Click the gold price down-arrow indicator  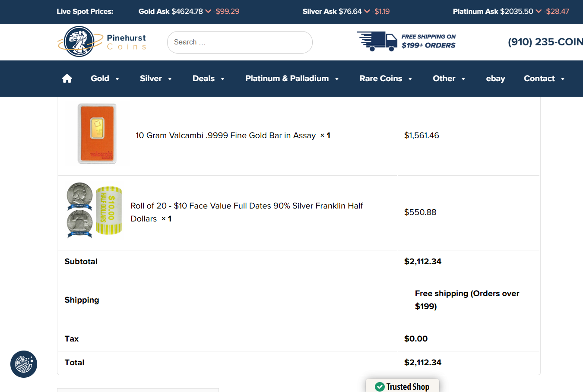tap(208, 11)
